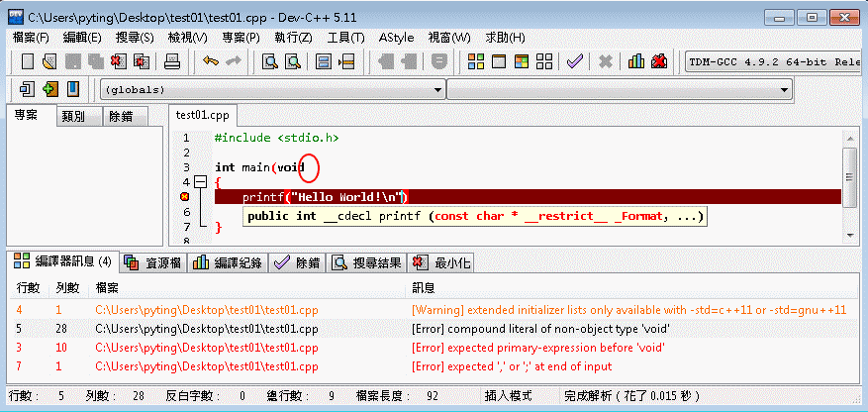Click the green plus add-to-project icon
This screenshot has height=412, width=868.
pos(49,89)
